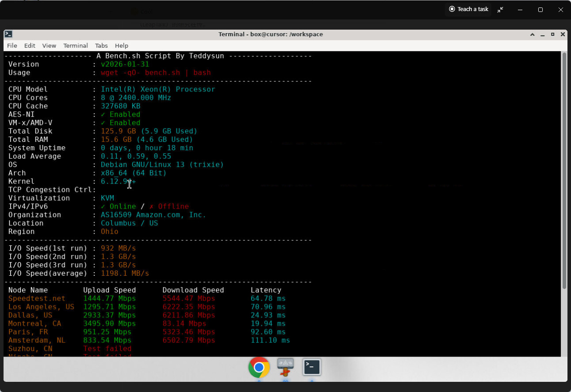
Task: Click the red Offline IPv6 status
Action: pyautogui.click(x=169, y=207)
